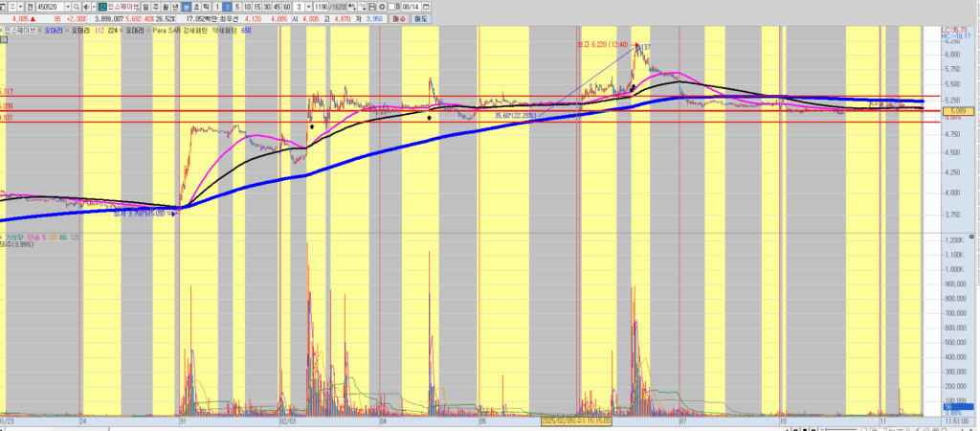Image resolution: width=980 pixels, height=431 pixels.
Task: Open the stock code history dropdown
Action: tap(68, 7)
